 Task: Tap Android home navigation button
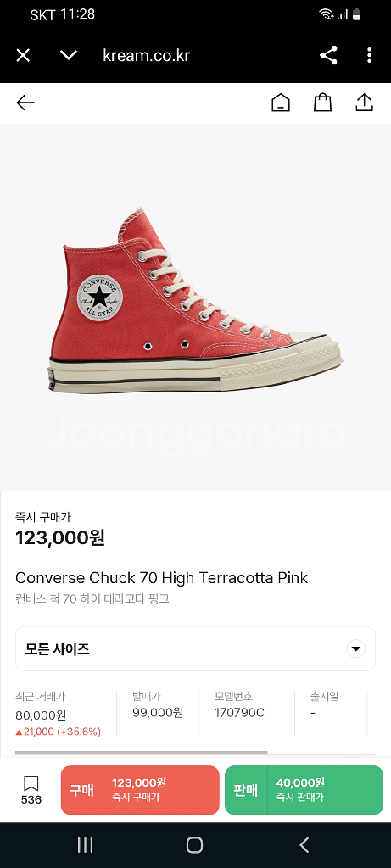click(194, 845)
